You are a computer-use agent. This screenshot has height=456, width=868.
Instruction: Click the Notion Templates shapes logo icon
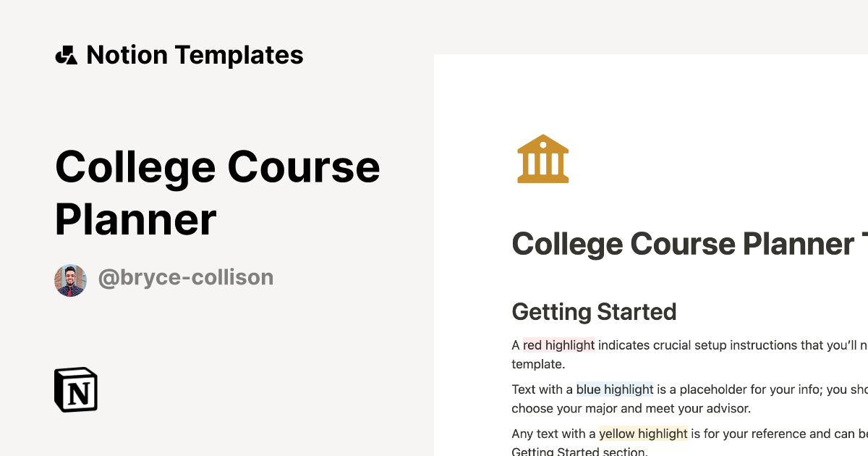coord(66,56)
